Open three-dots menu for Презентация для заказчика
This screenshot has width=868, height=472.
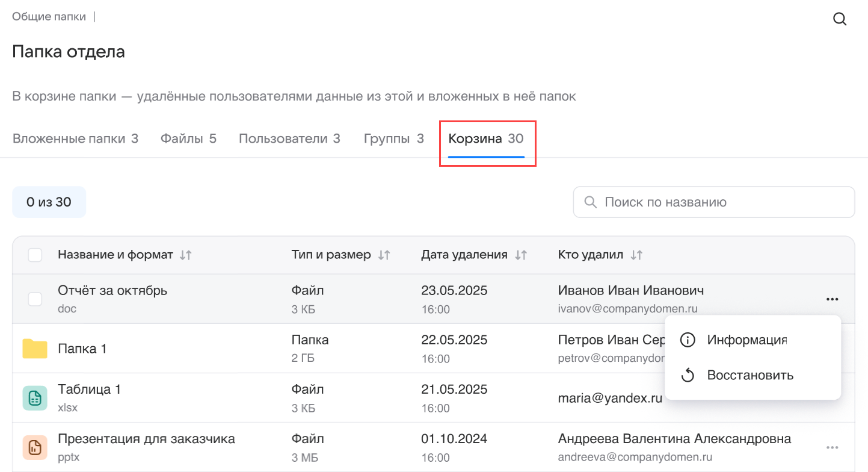pos(832,447)
